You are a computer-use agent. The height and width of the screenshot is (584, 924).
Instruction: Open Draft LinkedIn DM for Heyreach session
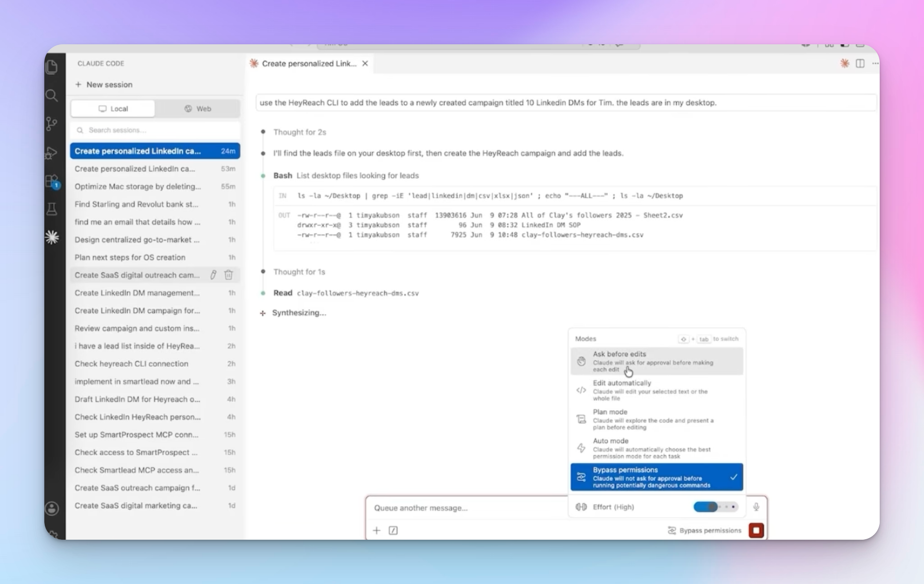tap(155, 399)
